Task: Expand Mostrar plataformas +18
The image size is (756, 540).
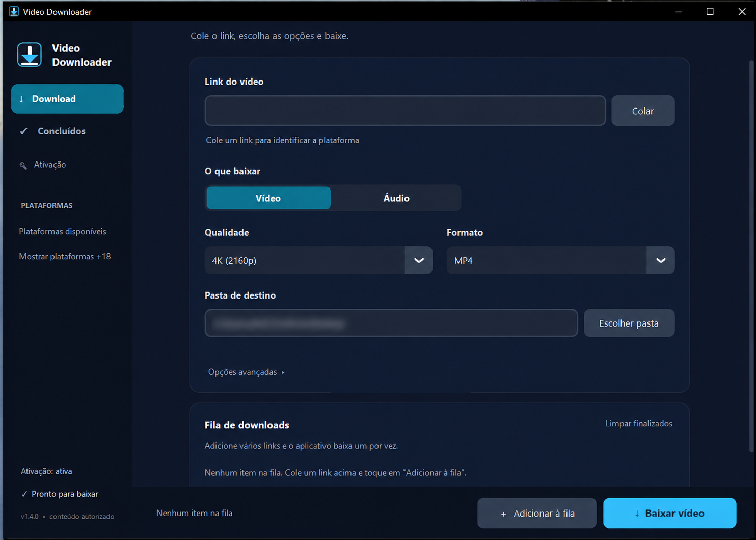Action: pyautogui.click(x=65, y=256)
